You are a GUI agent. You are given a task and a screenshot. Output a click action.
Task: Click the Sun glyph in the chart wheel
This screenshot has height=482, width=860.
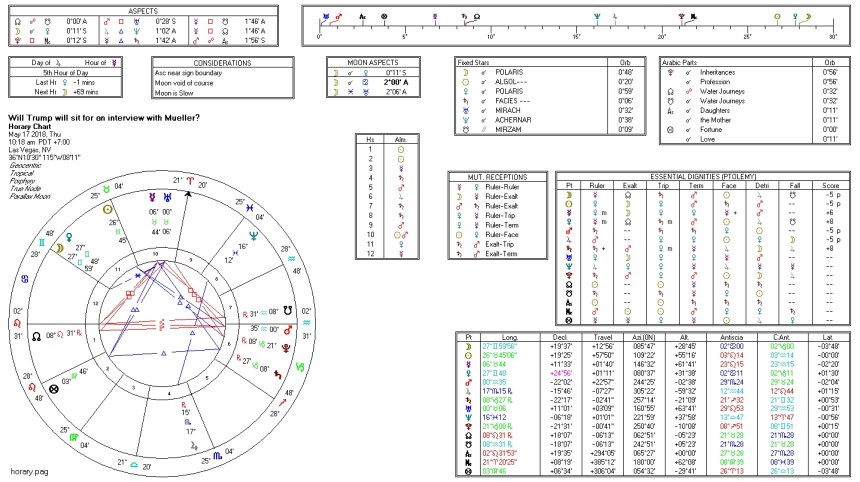coord(107,211)
